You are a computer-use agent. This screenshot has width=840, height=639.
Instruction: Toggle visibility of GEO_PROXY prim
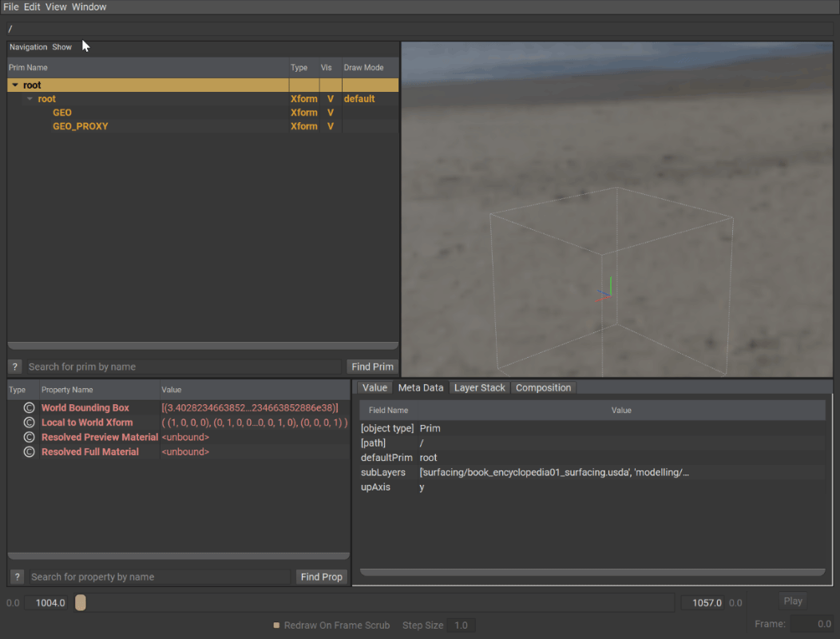(x=330, y=126)
